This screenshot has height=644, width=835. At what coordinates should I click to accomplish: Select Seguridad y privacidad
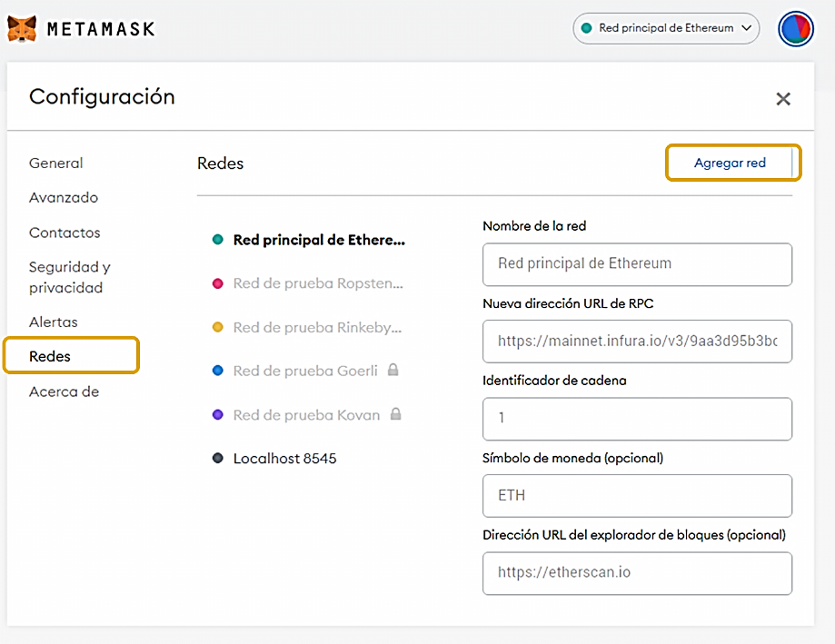[70, 277]
